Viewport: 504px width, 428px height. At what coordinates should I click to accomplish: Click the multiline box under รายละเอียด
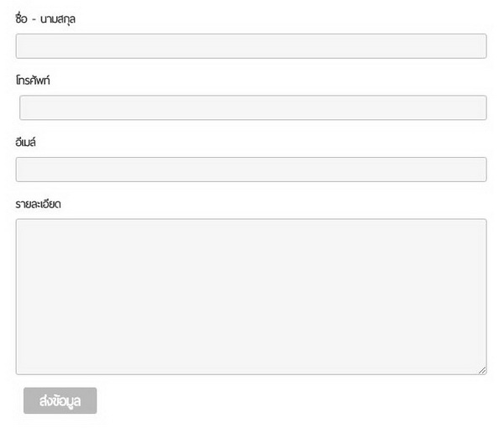coord(251,296)
